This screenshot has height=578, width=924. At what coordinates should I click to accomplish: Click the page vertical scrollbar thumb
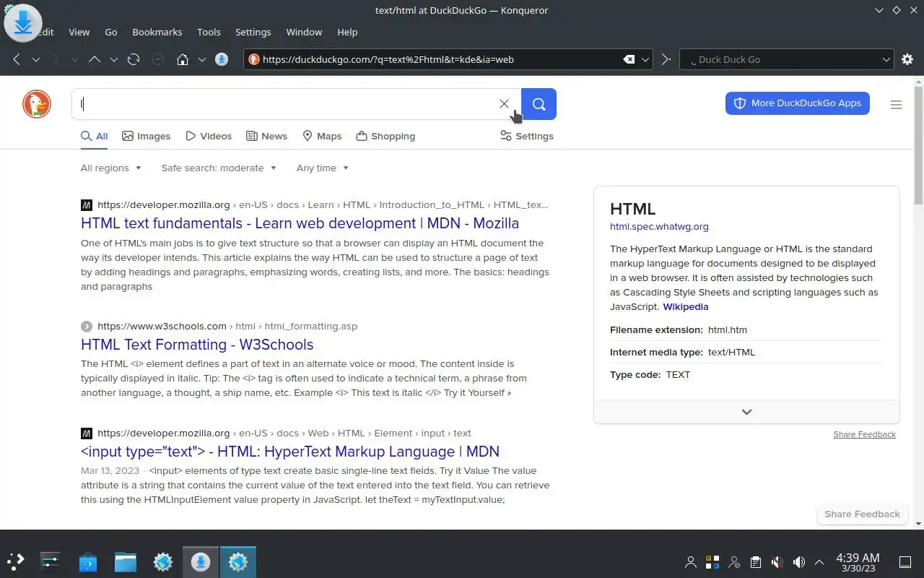[x=918, y=144]
